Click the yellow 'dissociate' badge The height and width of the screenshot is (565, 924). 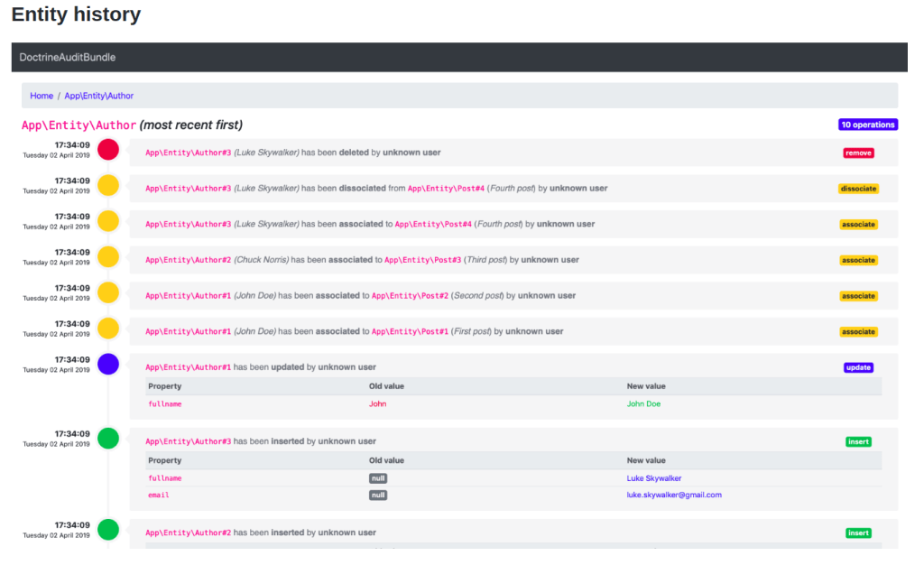click(858, 189)
